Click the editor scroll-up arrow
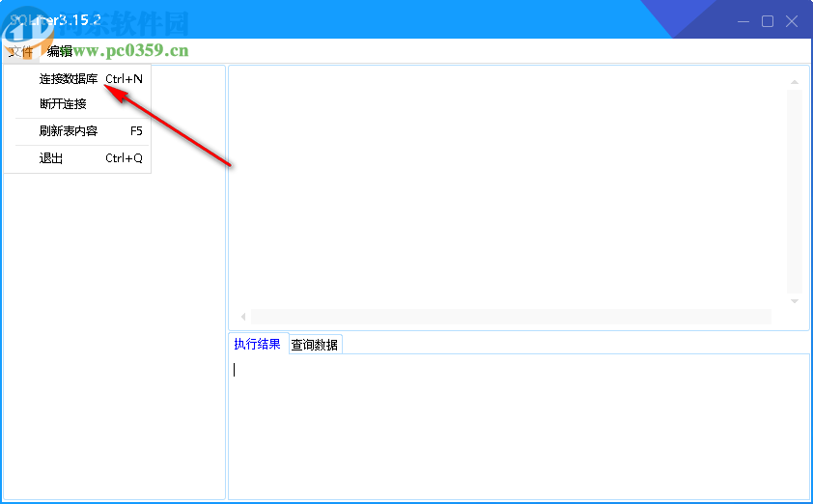Image resolution: width=813 pixels, height=504 pixels. point(795,82)
